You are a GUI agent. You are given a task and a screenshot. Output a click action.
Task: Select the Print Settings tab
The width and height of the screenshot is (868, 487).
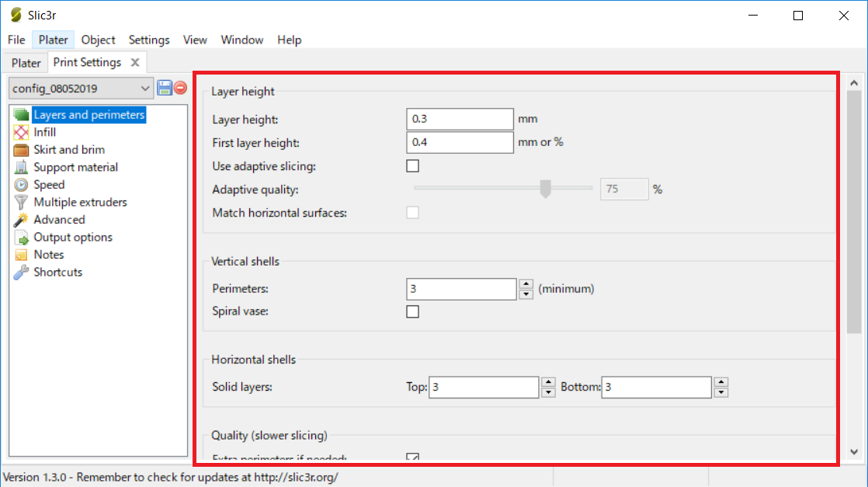(x=87, y=63)
